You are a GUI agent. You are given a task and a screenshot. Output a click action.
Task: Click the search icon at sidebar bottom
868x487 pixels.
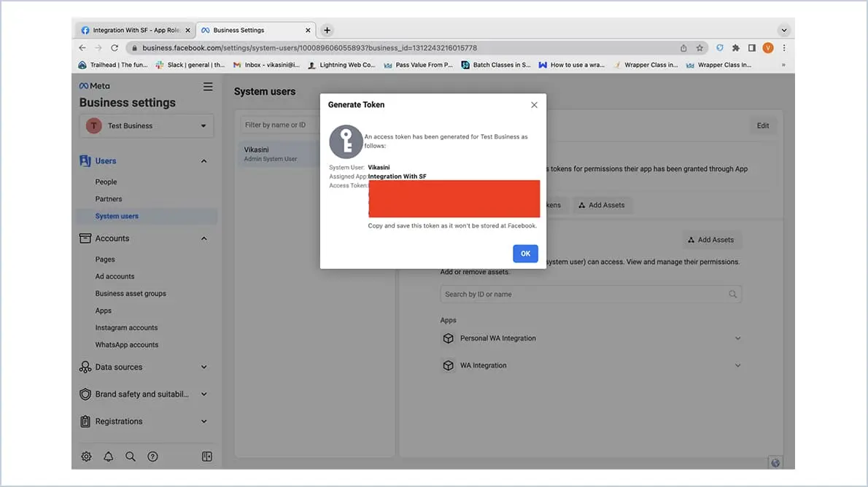click(131, 456)
